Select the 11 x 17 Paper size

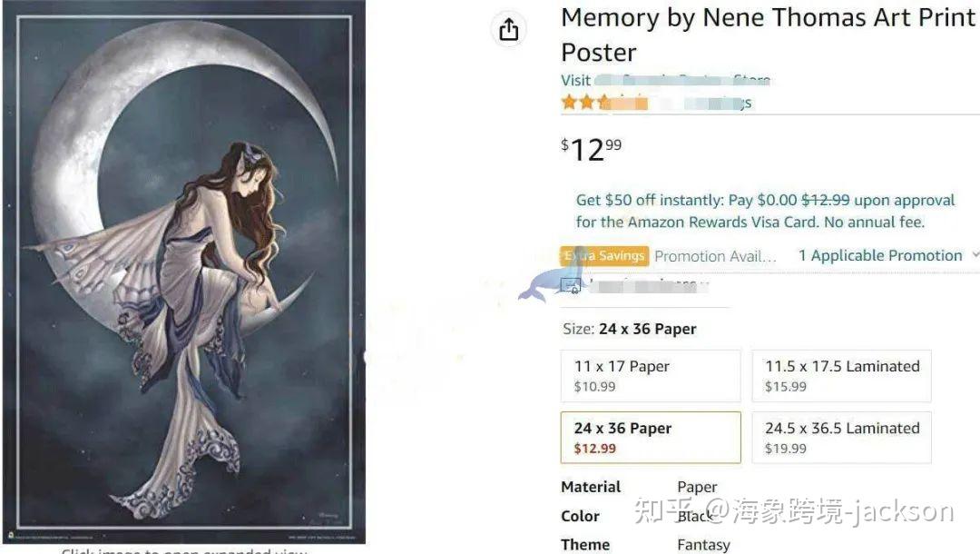point(651,376)
